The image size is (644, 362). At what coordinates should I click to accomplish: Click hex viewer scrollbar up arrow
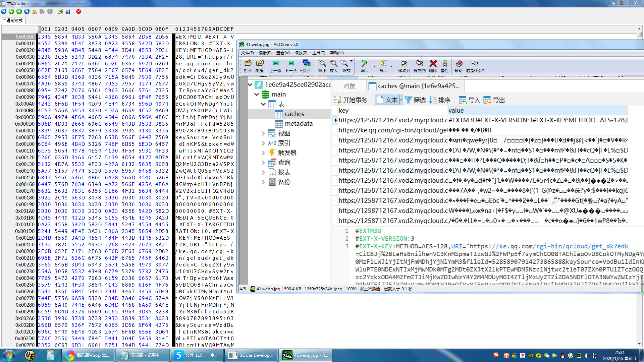pyautogui.click(x=639, y=29)
